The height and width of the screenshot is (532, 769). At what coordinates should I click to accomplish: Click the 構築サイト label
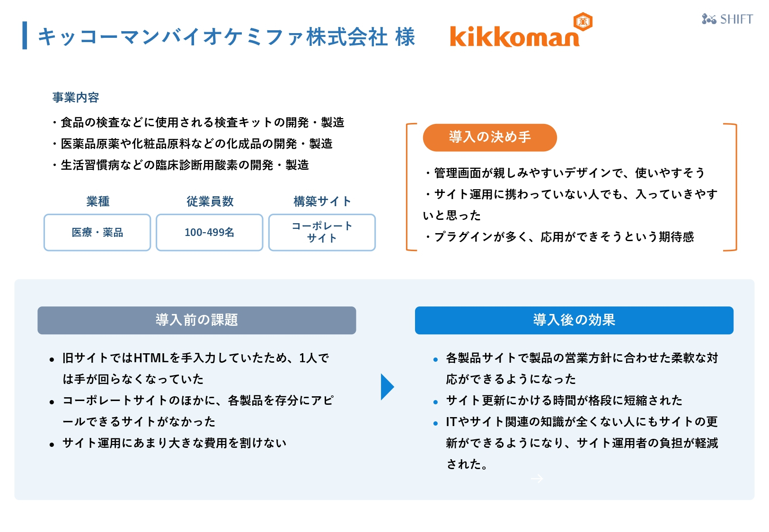[322, 201]
